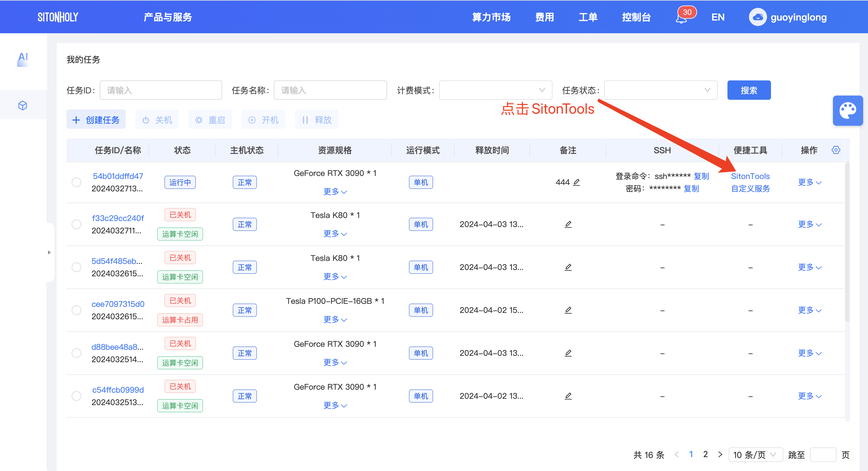Open the 产品与服务 menu
868x471 pixels.
(x=168, y=17)
